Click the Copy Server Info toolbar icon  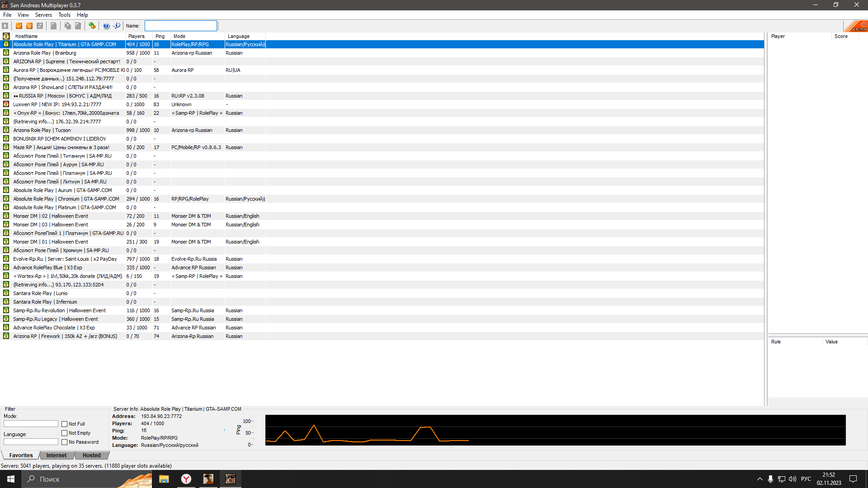(x=67, y=26)
